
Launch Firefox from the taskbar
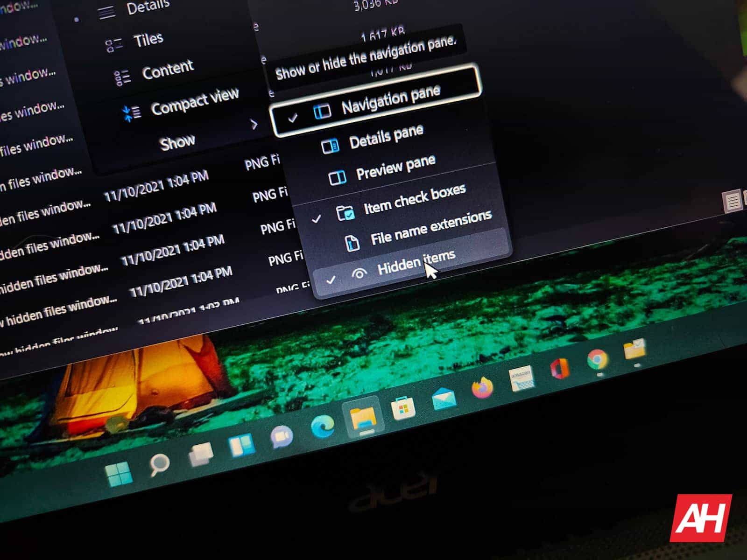click(482, 388)
